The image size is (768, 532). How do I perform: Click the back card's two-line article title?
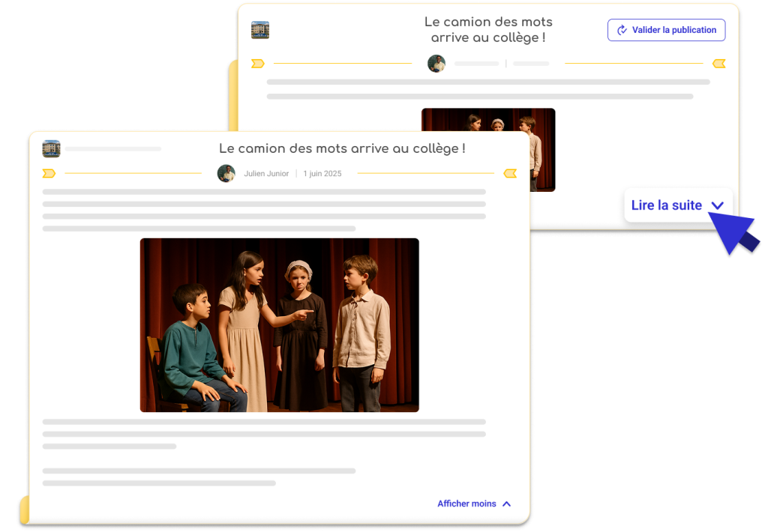pos(488,30)
